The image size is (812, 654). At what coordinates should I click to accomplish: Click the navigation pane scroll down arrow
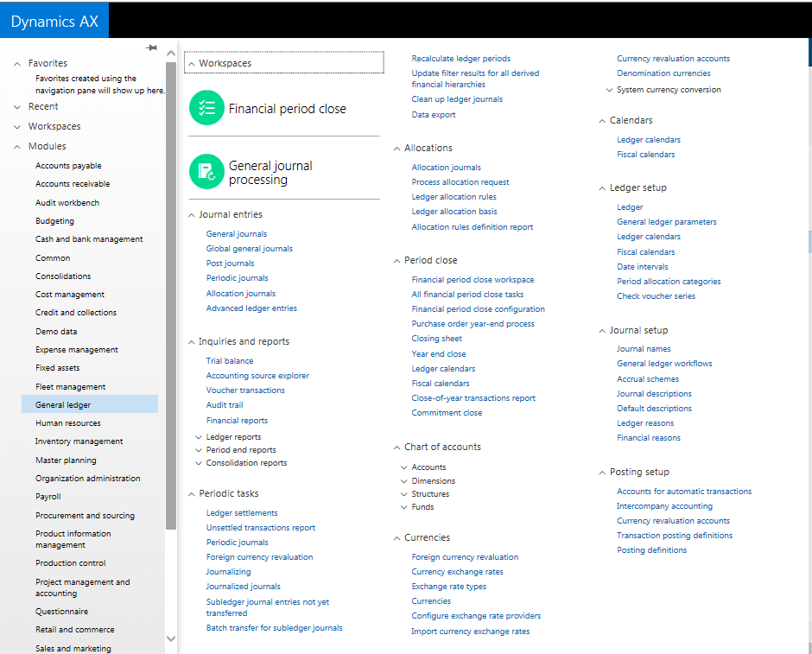click(170, 638)
